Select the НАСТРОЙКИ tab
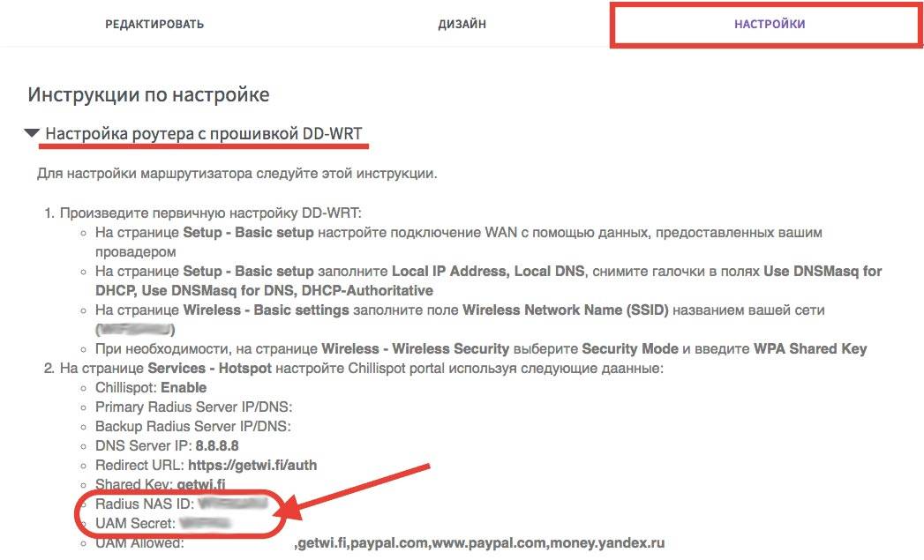 tap(770, 24)
